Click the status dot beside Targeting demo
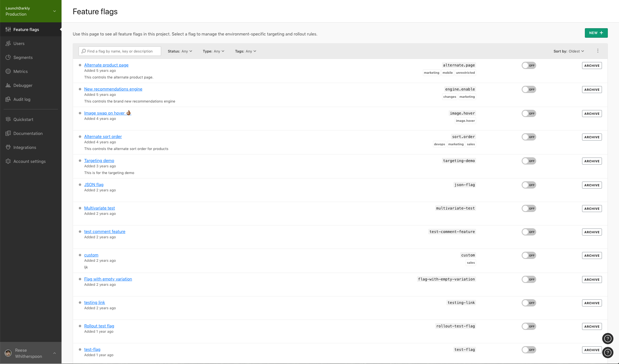 click(80, 161)
